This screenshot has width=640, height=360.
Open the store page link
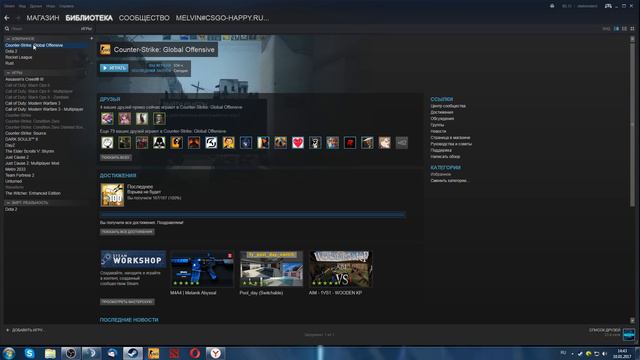(450, 138)
